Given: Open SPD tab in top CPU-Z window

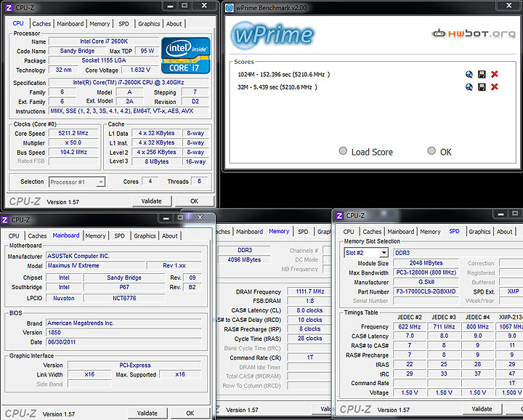Looking at the screenshot, I should pos(123,24).
